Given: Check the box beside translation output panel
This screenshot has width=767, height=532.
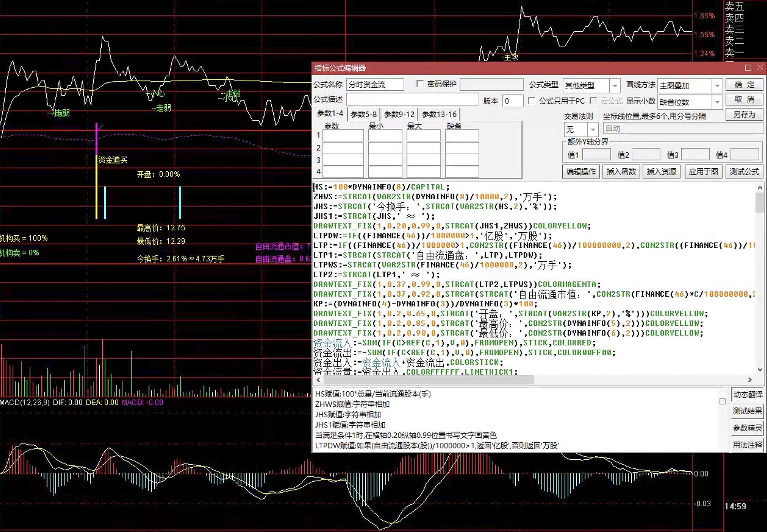Looking at the screenshot, I should click(x=722, y=402).
